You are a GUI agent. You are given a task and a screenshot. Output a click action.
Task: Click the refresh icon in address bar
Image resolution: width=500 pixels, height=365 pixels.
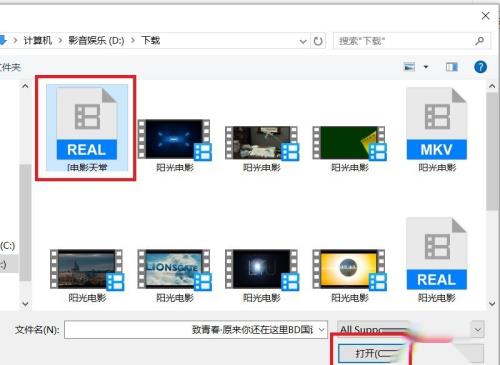pyautogui.click(x=318, y=41)
